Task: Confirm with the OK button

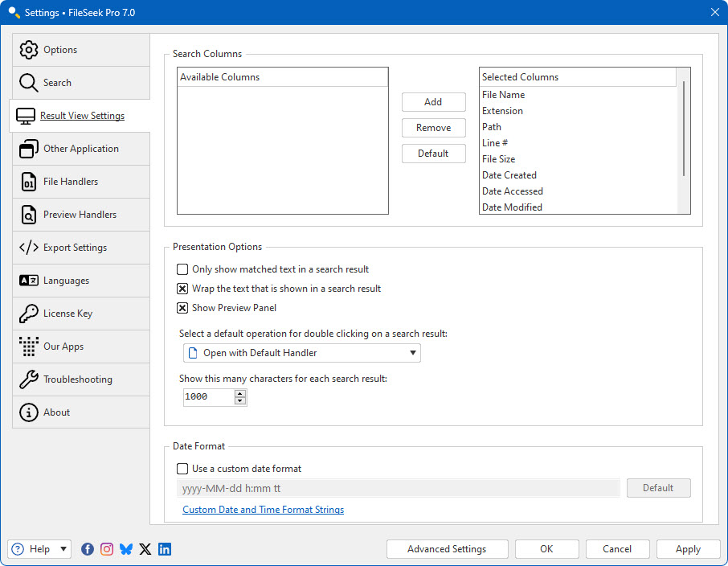Action: coord(546,549)
